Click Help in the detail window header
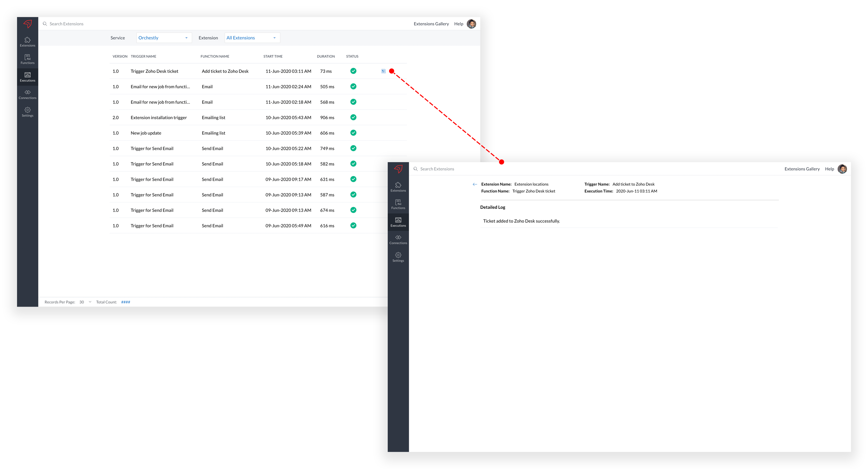This screenshot has width=868, height=469. coord(829,169)
